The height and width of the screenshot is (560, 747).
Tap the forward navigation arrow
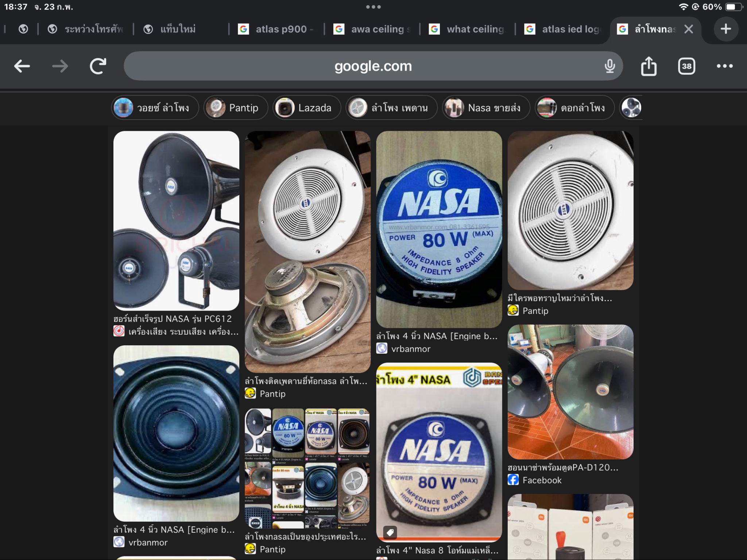60,66
